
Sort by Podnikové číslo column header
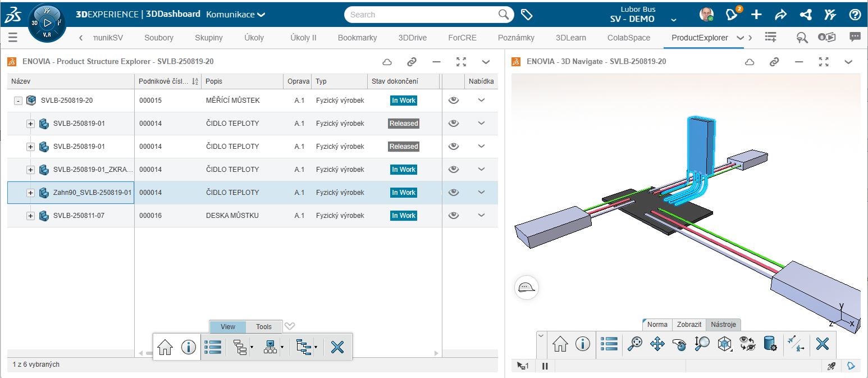tap(168, 81)
